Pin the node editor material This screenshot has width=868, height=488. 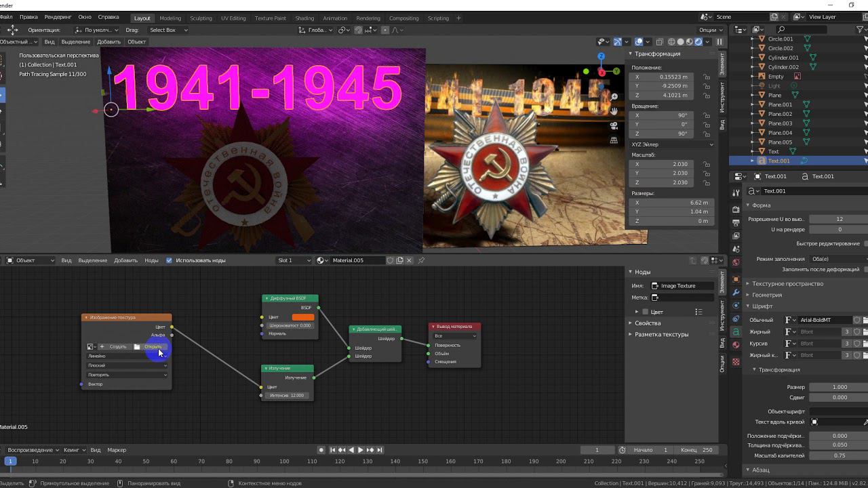pos(421,260)
